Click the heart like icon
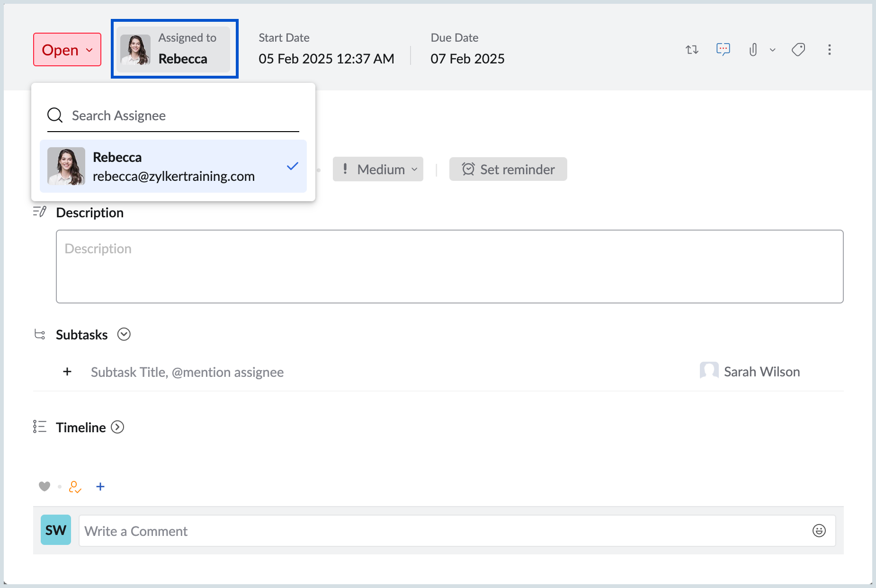This screenshot has height=588, width=876. pyautogui.click(x=45, y=486)
